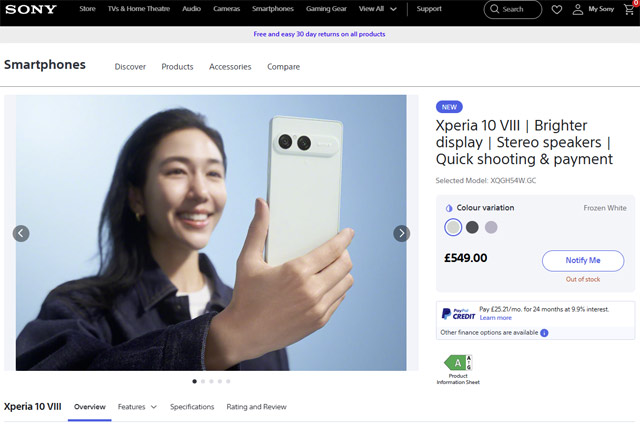Go to Support page

[x=429, y=9]
